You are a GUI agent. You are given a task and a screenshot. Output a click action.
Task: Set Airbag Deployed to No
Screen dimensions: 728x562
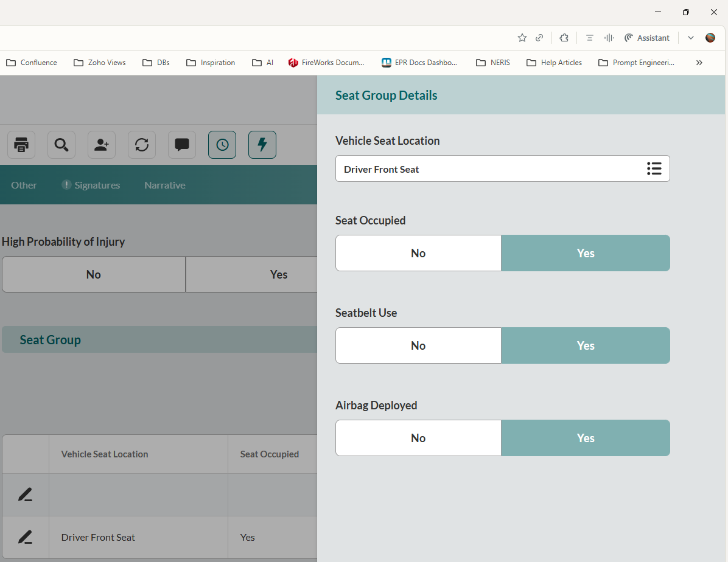pos(418,438)
